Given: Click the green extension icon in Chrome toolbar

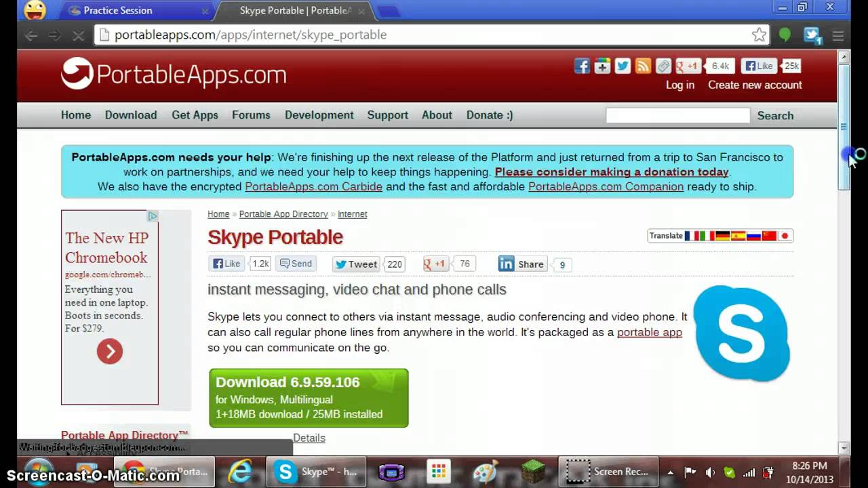Looking at the screenshot, I should tap(785, 35).
